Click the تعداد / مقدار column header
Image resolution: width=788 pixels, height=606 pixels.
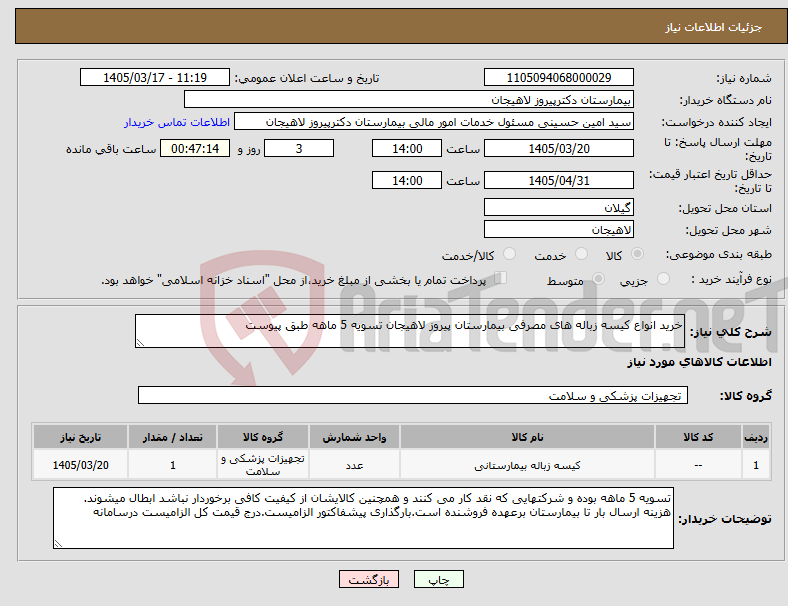172,437
